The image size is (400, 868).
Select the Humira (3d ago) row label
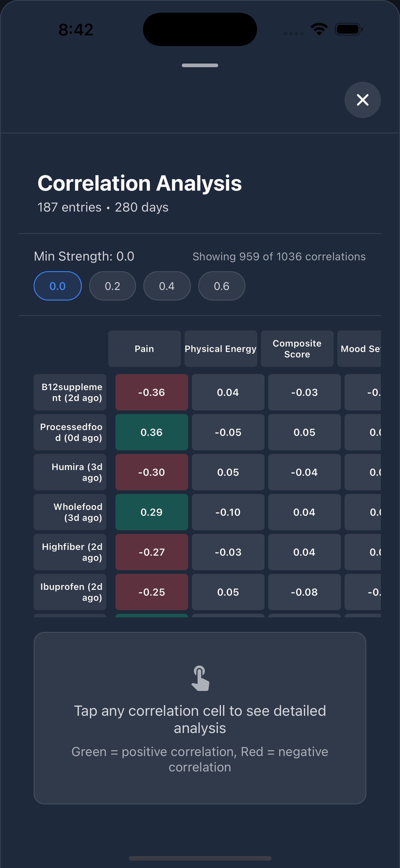point(70,472)
